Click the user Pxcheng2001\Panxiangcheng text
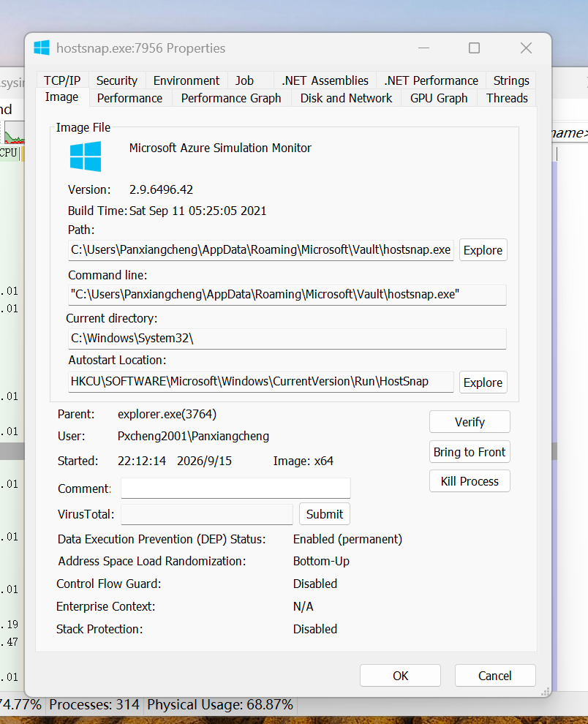This screenshot has width=588, height=724. (x=194, y=437)
